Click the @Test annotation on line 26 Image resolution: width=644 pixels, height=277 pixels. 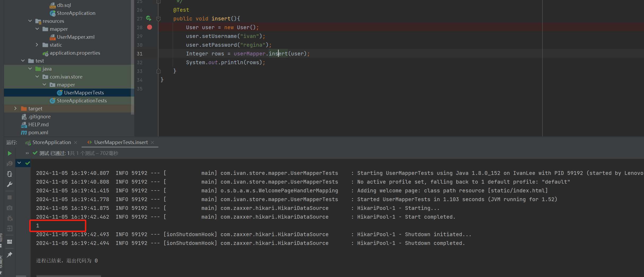(x=181, y=10)
